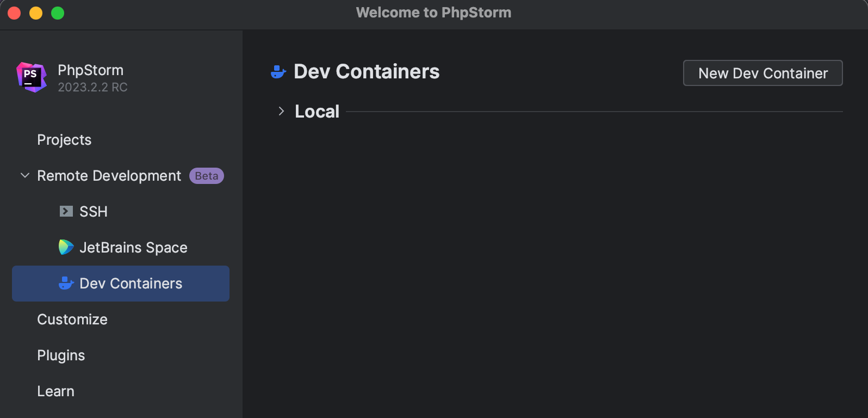The width and height of the screenshot is (868, 418).
Task: Click the Beta badge next to Remote Development
Action: 207,176
